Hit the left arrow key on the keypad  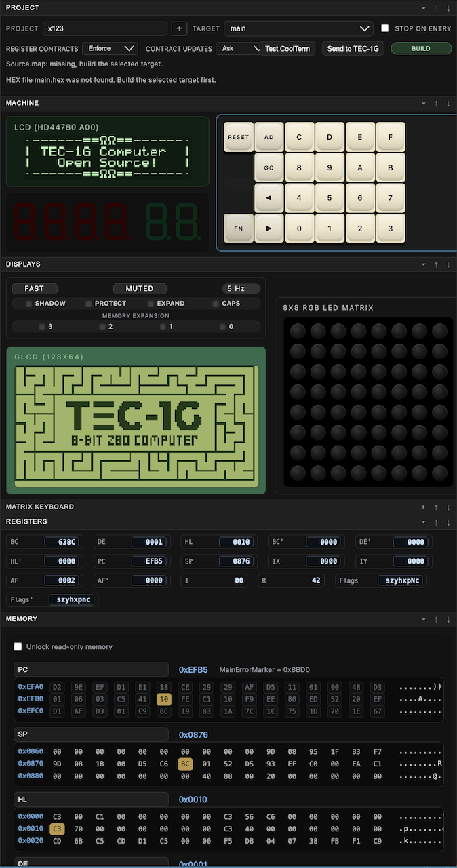(x=269, y=198)
